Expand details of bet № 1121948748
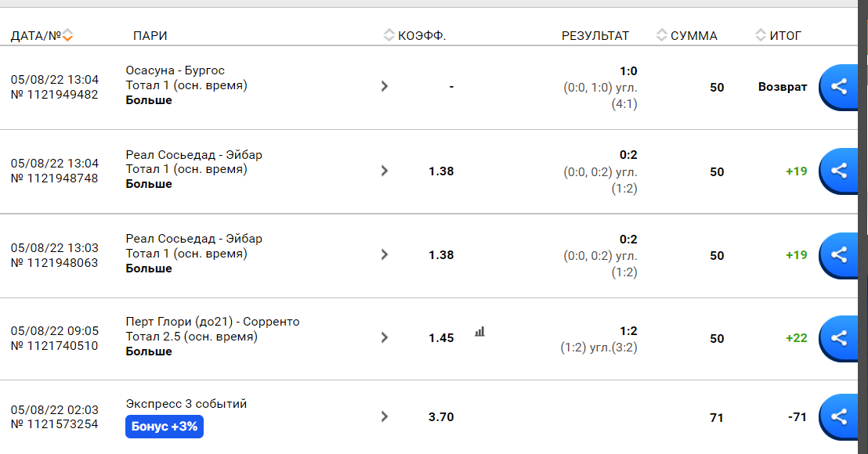Viewport: 868px width, 454px height. [x=384, y=171]
